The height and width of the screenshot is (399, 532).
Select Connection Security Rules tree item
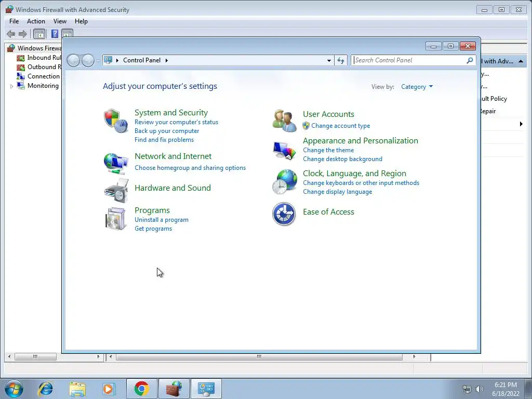point(39,76)
